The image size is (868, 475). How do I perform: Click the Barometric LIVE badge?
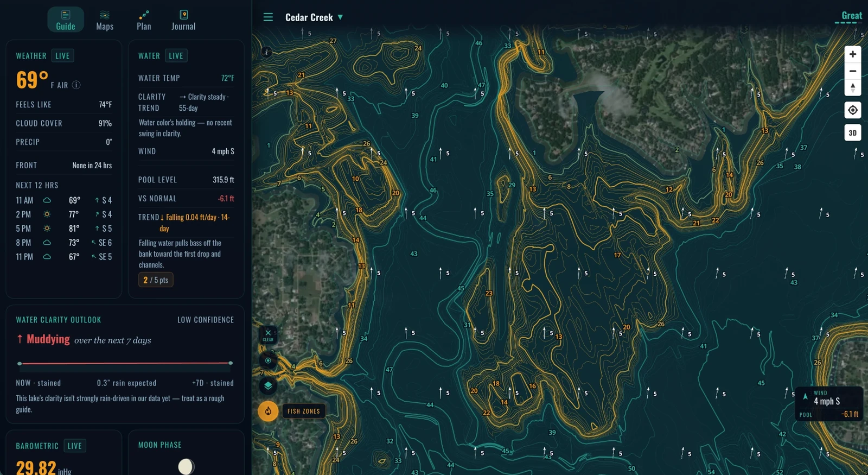click(75, 446)
